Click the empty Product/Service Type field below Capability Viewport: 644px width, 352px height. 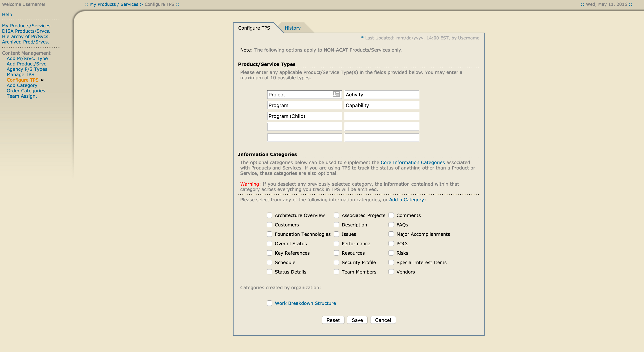coord(381,116)
